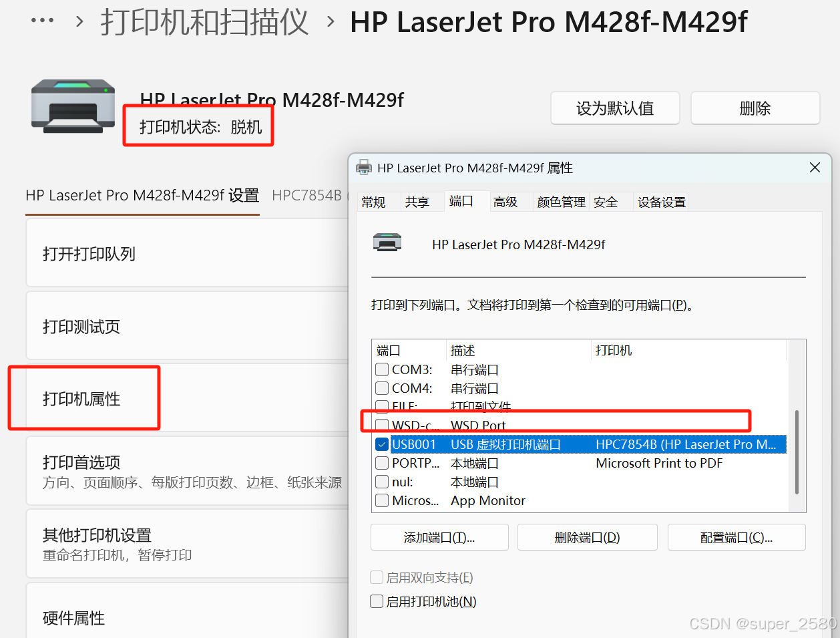Check the Micros... App Monitor checkbox

click(x=382, y=500)
